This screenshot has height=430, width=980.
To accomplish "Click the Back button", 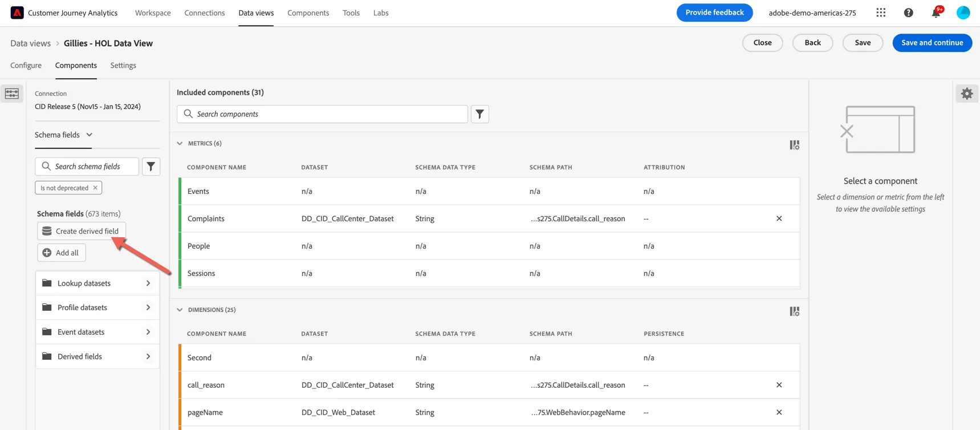I will [x=812, y=43].
